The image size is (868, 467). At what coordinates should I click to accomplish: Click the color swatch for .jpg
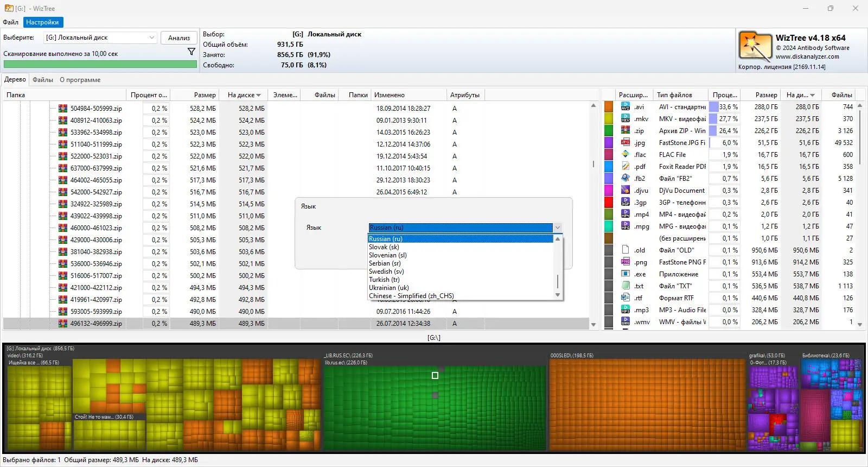(609, 143)
